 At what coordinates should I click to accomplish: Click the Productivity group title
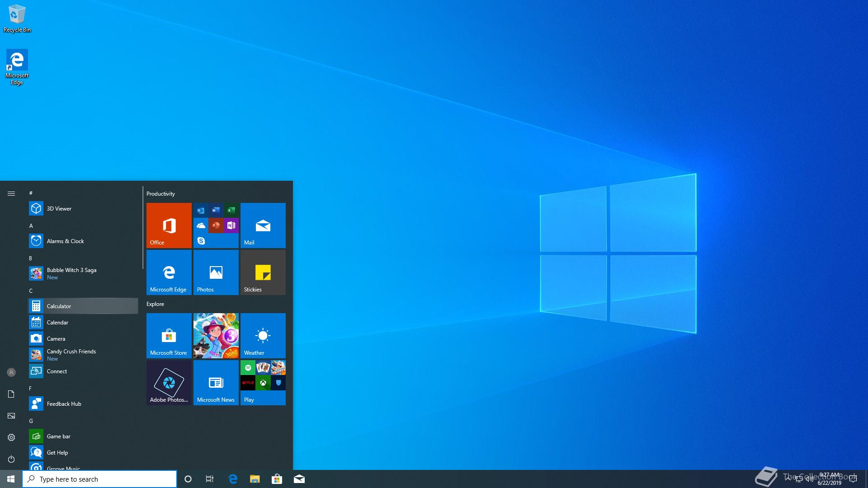[160, 193]
